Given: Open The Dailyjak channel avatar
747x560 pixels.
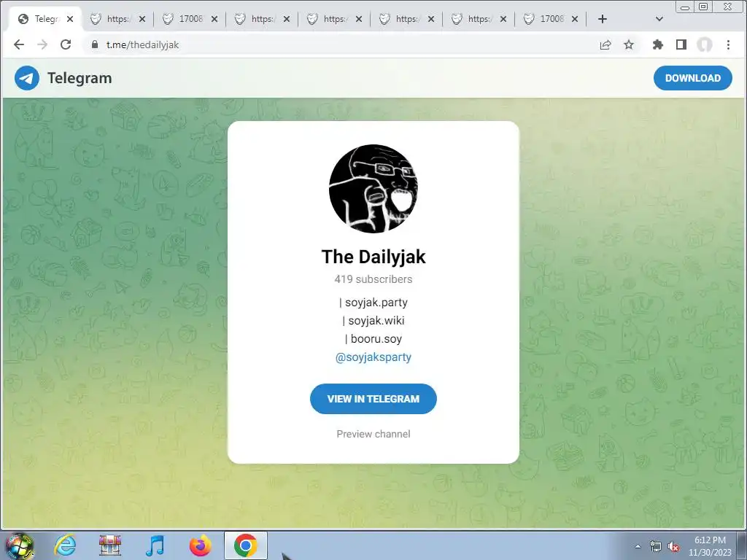Looking at the screenshot, I should click(x=373, y=189).
